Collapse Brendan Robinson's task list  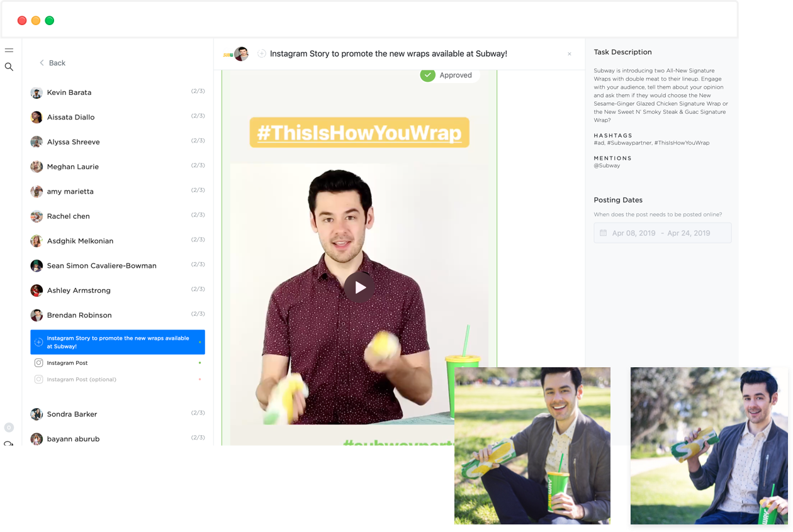pos(118,315)
